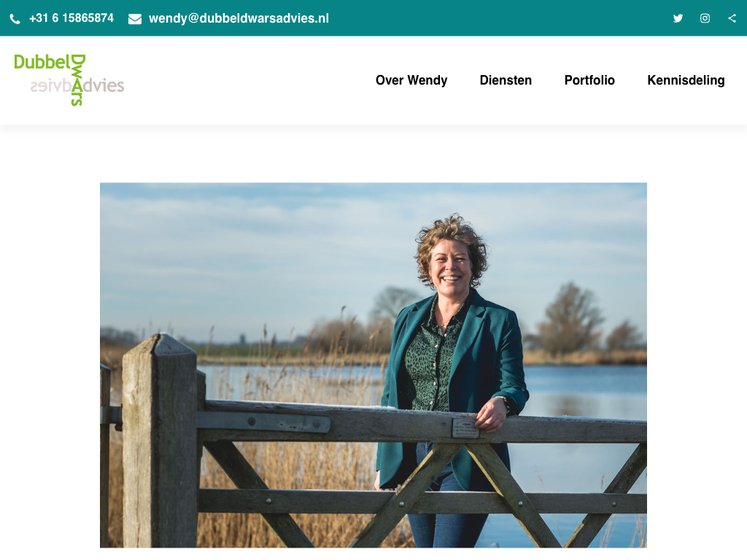Call the number +31 6 15865874

point(71,18)
